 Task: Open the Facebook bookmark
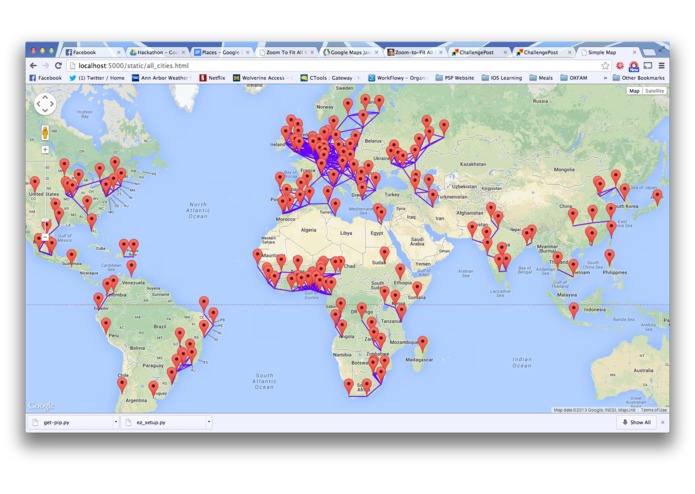click(46, 78)
